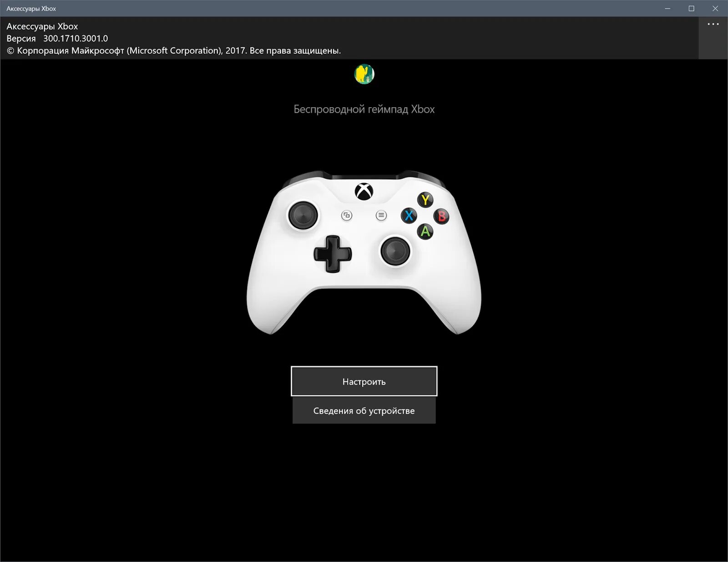This screenshot has width=728, height=562.
Task: Maximize the Аксессуары Xbox window
Action: point(692,8)
